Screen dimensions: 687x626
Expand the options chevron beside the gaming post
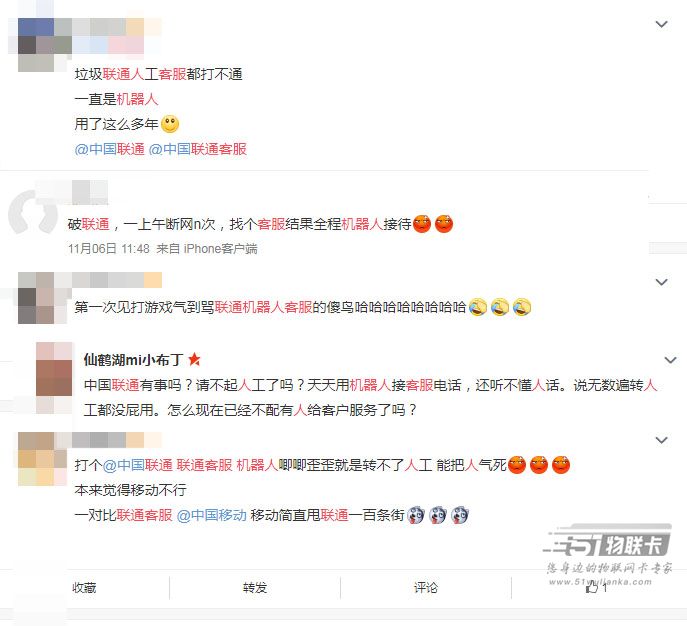coord(661,282)
